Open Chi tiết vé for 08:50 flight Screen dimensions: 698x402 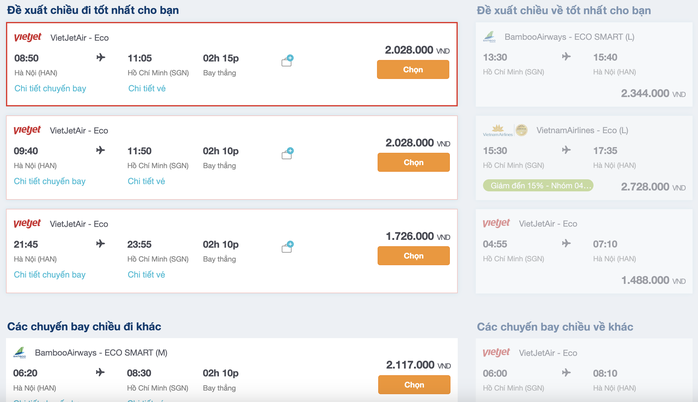[147, 89]
